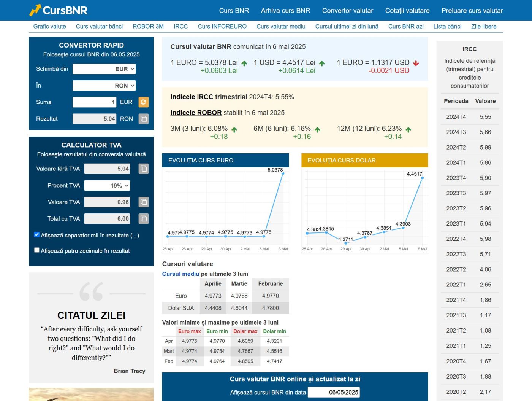The image size is (532, 401).
Task: Go to Arhiva curs BNR menu item
Action: tap(285, 11)
